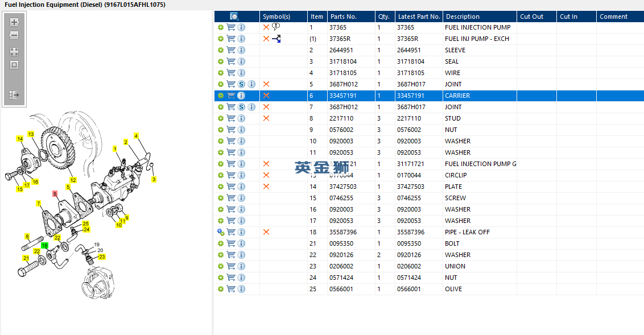Viewport: 644px width, 335px height.
Task: Click the S supersession icon for item 7 JOINT
Action: tap(241, 107)
